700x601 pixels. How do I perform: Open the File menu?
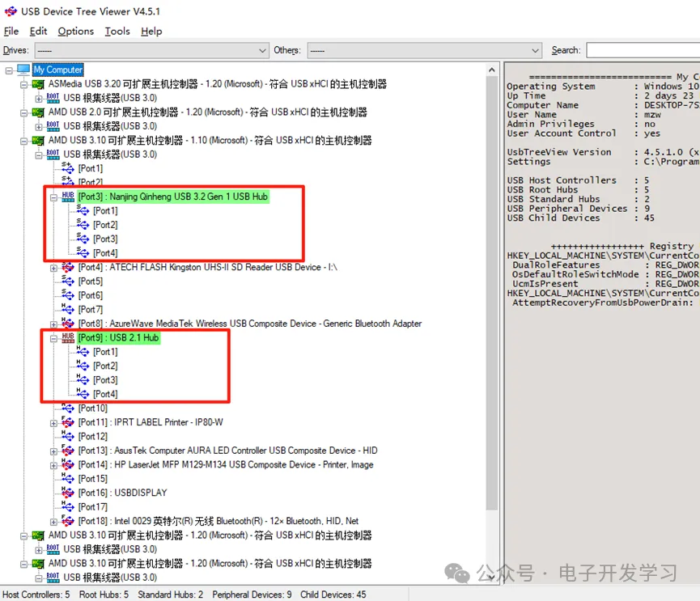click(11, 31)
